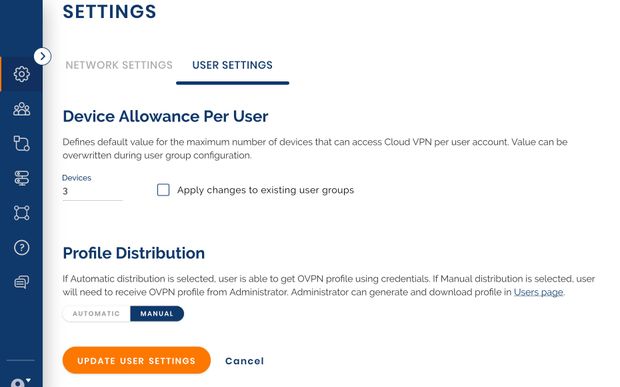Follow the Users page hyperlink
The height and width of the screenshot is (387, 620).
[538, 292]
